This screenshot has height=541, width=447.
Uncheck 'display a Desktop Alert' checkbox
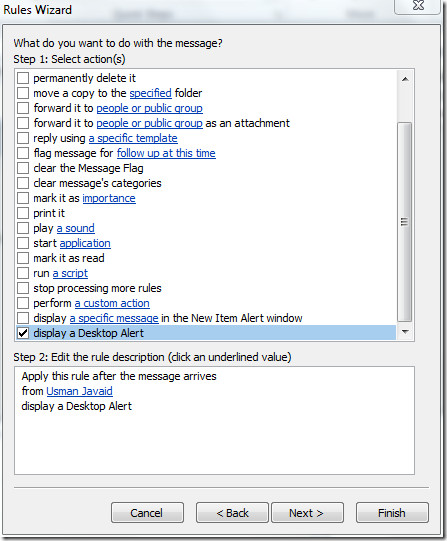coord(23,333)
